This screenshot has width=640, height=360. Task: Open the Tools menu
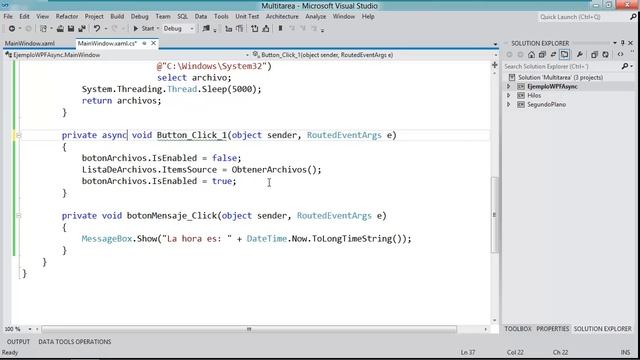221,17
